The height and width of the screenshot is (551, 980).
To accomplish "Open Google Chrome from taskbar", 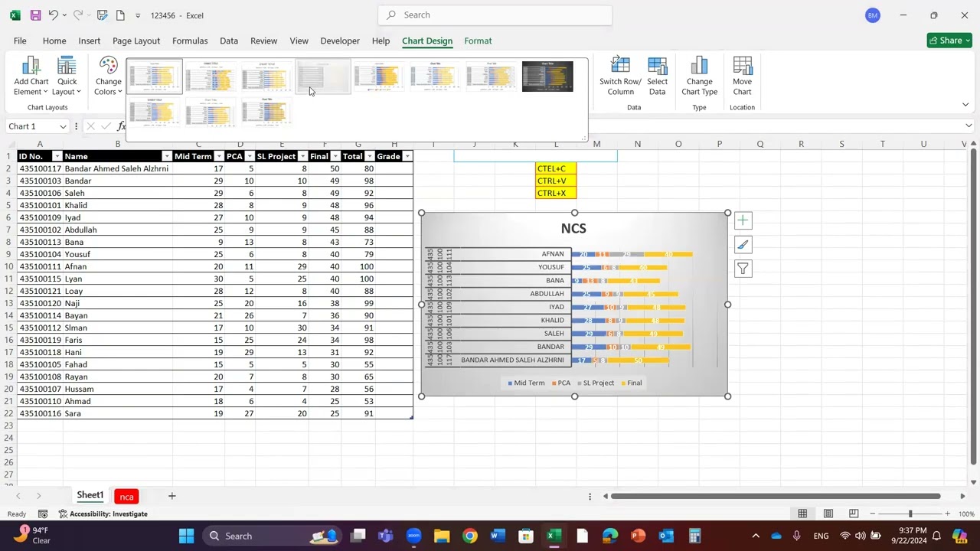I will [469, 536].
